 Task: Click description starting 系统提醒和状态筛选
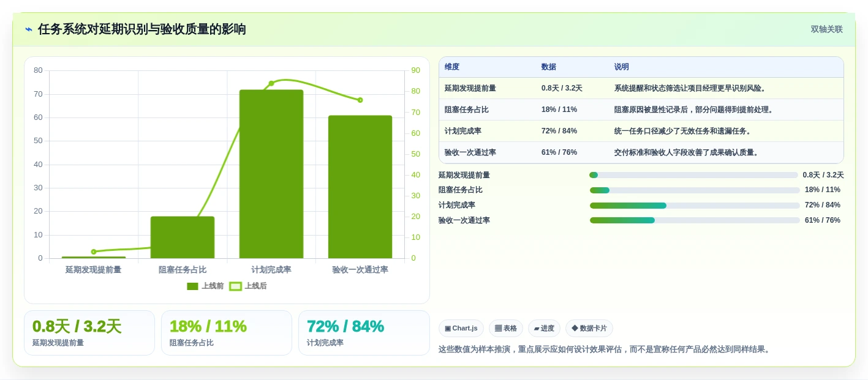691,89
